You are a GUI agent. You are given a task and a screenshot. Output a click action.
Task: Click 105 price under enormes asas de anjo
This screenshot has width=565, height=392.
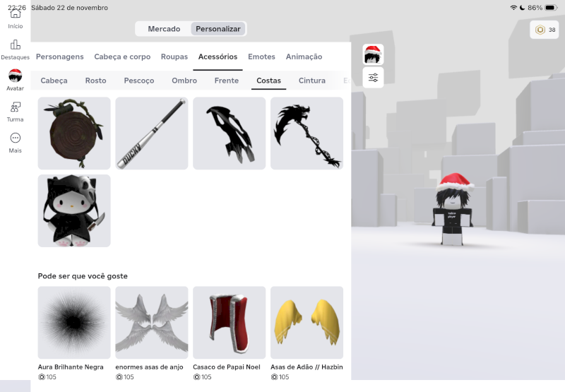125,377
